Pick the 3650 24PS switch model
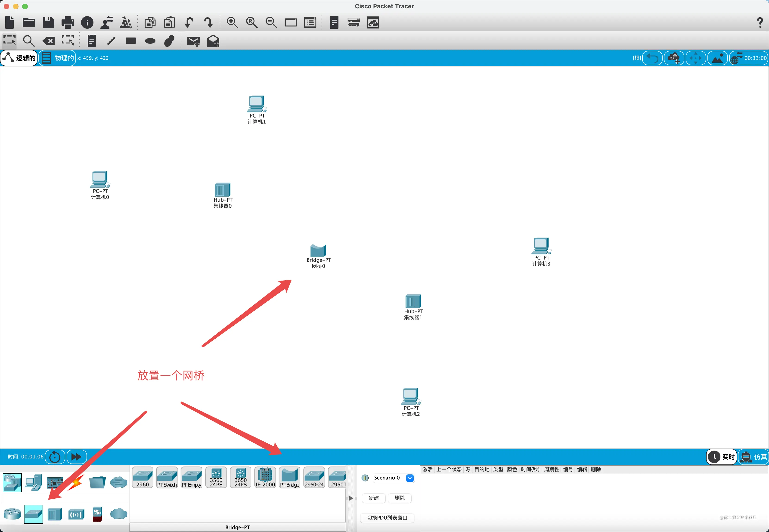 point(241,477)
